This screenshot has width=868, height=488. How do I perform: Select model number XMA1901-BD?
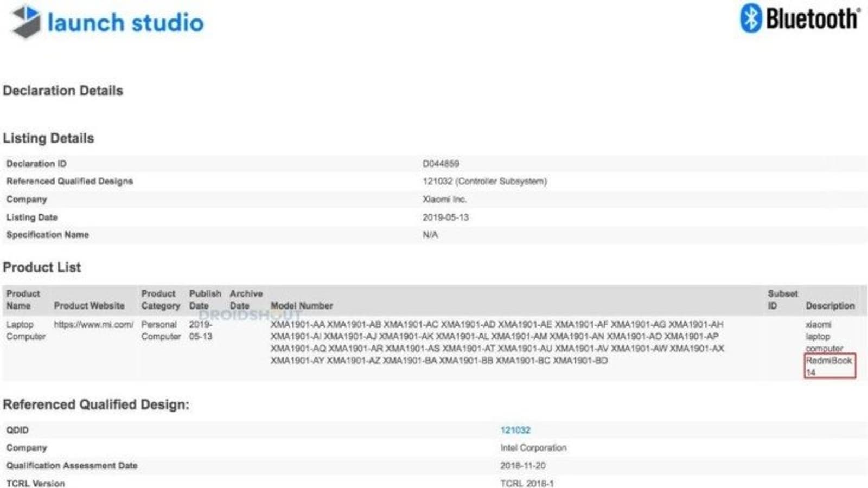(x=580, y=361)
